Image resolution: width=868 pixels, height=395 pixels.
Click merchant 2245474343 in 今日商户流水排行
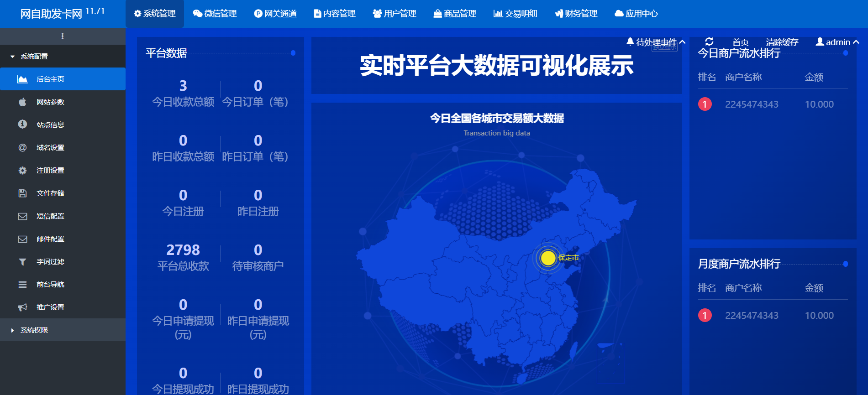[x=752, y=104]
